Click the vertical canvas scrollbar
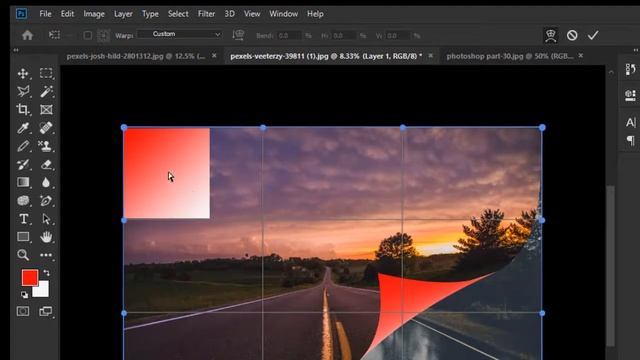 (610, 265)
